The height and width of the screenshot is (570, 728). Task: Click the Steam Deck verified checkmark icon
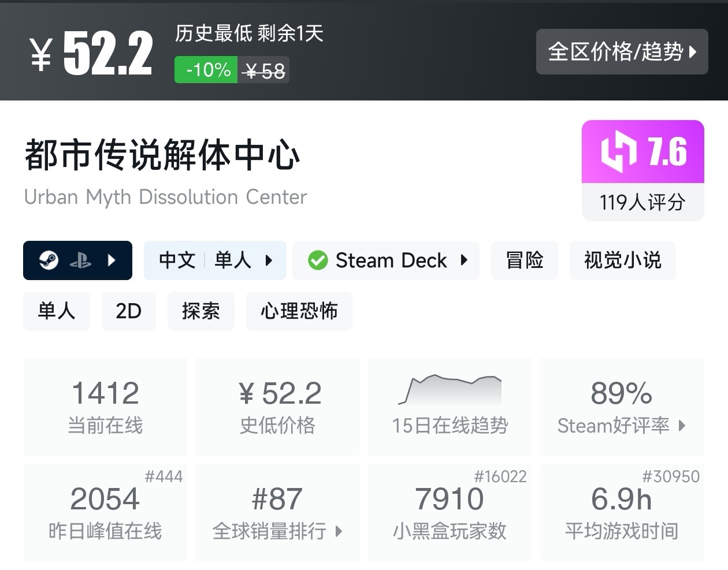(x=317, y=260)
